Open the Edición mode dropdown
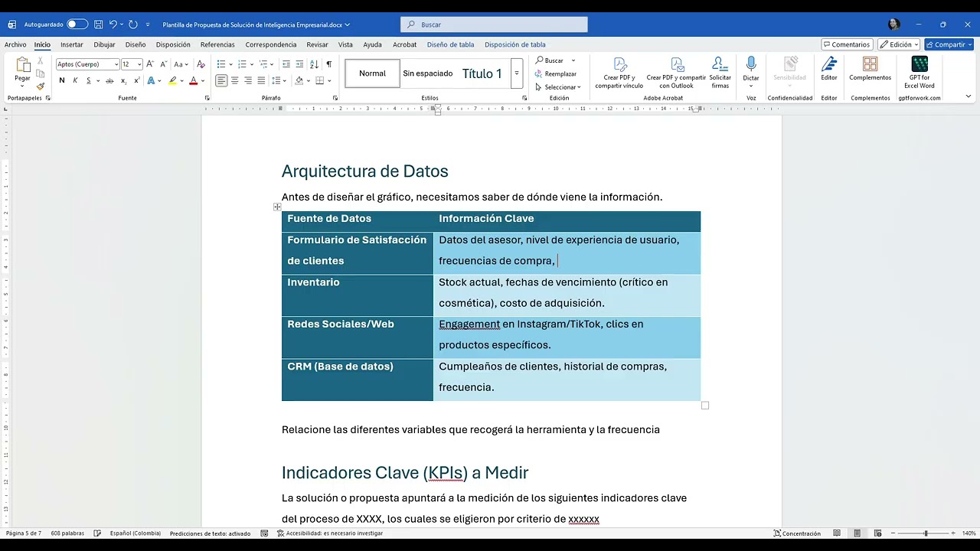This screenshot has width=980, height=551. [899, 44]
